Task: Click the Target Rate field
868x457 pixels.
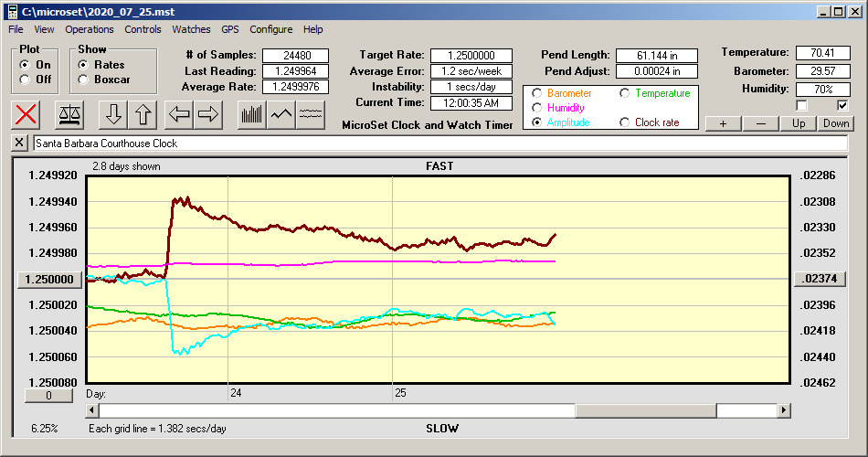Action: coord(471,56)
